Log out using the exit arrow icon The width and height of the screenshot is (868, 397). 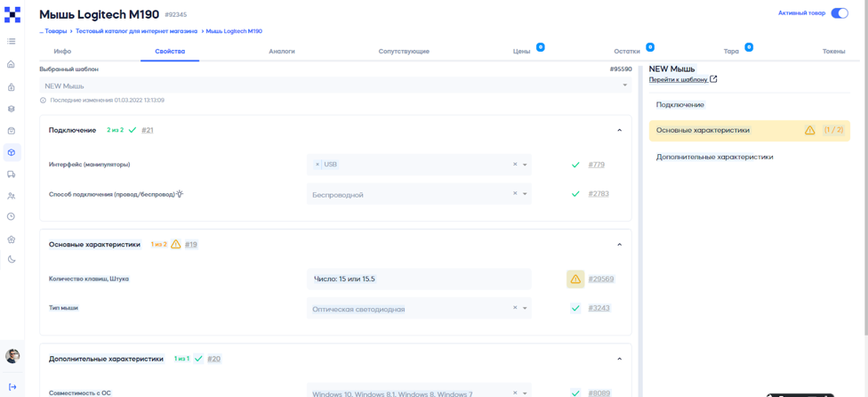coord(12,386)
